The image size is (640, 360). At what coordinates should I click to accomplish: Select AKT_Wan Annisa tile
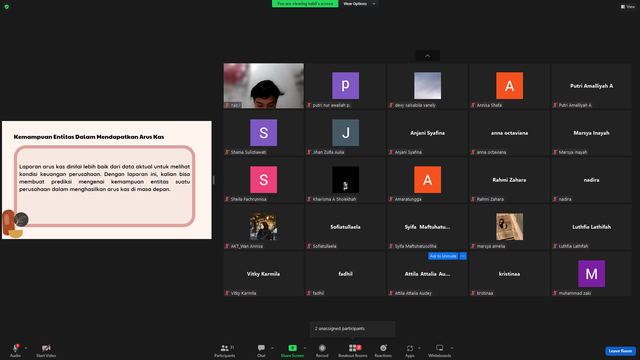264,227
